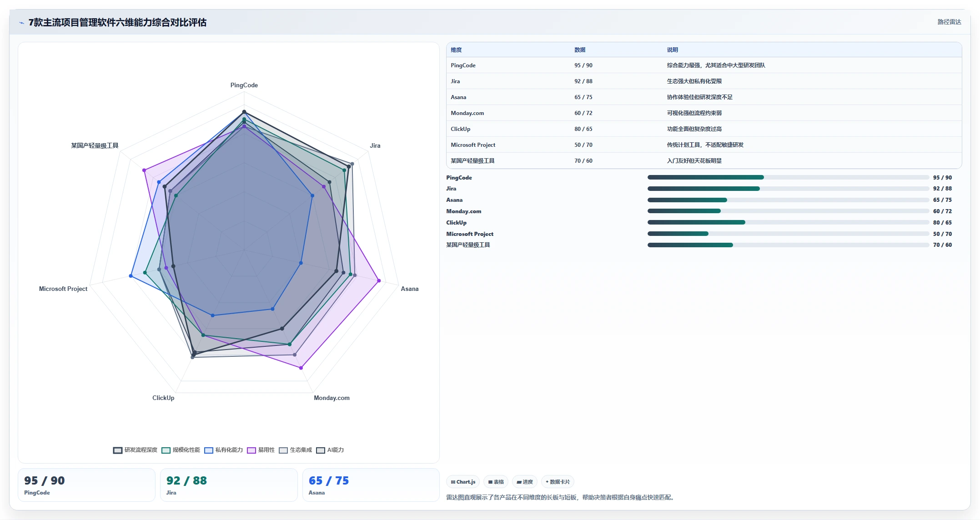Select the Jira cell in the table
The image size is (980, 520).
point(455,81)
